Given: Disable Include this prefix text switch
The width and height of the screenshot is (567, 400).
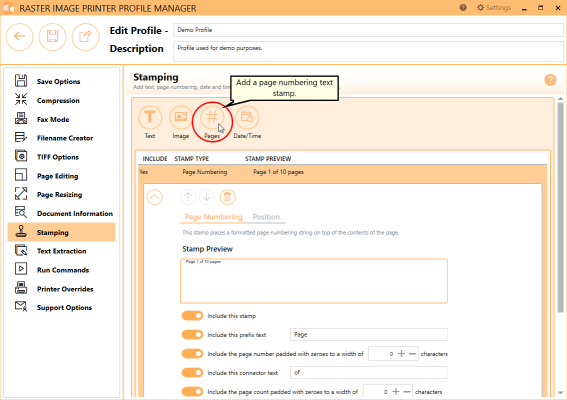Looking at the screenshot, I should [x=192, y=335].
